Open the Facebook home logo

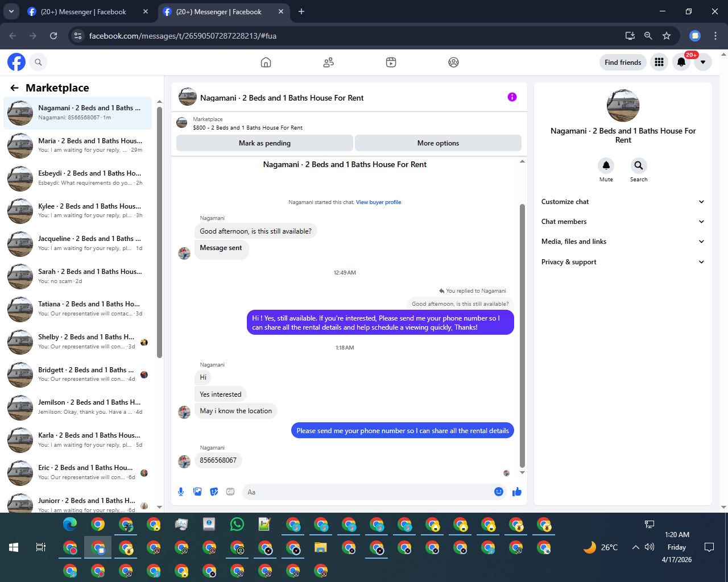pyautogui.click(x=16, y=62)
